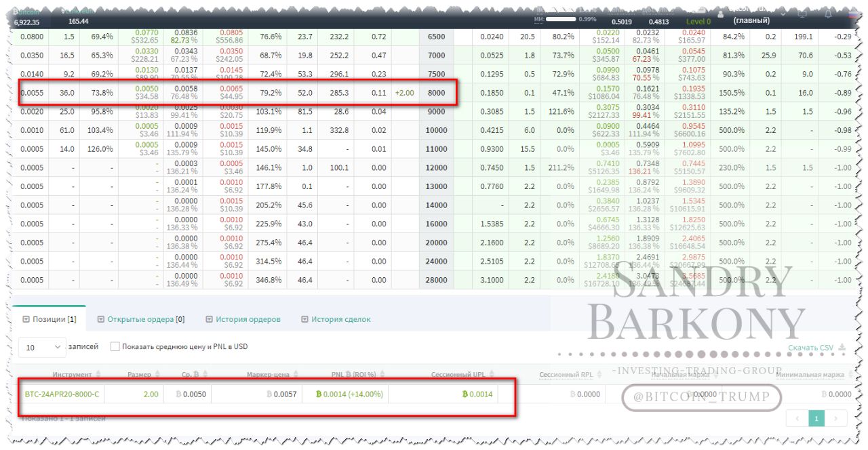Viewport: 868px width, 450px height.
Task: Go to the next positions page
Action: point(835,419)
